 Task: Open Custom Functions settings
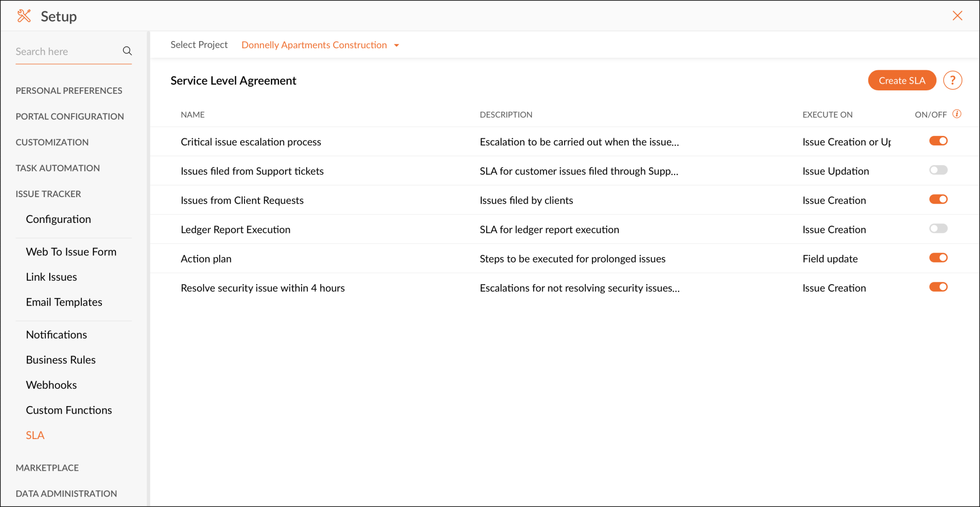(69, 410)
